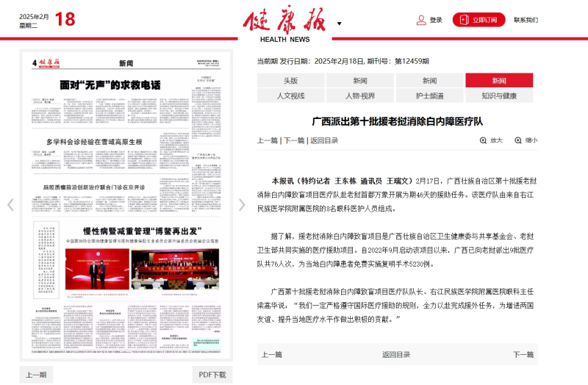The image size is (588, 385).
Task: Go to previous page with left chevron
Action: tap(10, 205)
